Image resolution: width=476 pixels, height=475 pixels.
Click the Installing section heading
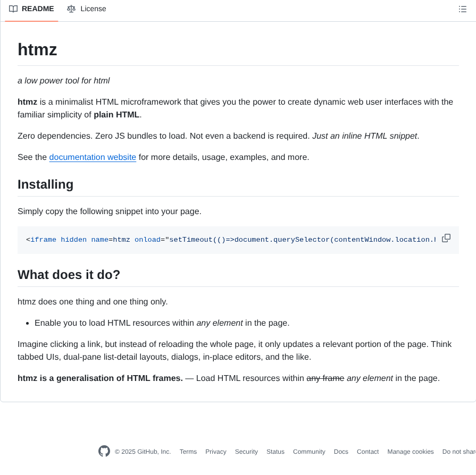coord(45,184)
